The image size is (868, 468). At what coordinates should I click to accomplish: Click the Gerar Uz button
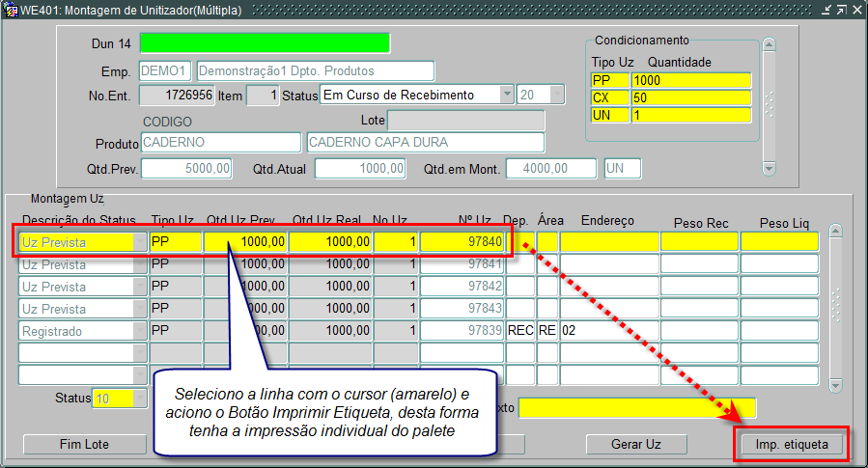coord(636,444)
